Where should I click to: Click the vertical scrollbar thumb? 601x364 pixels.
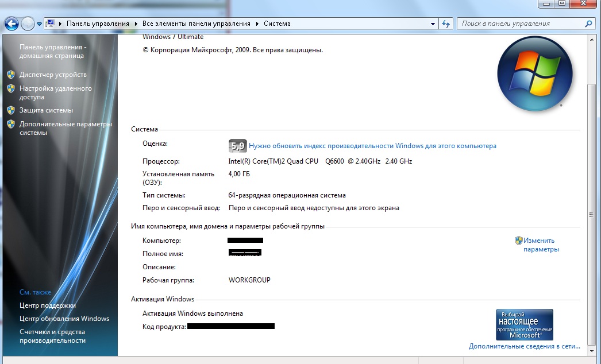(591, 215)
